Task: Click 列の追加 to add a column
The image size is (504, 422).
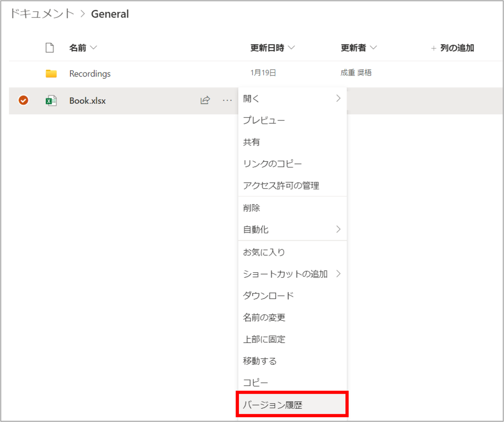Action: coord(452,48)
